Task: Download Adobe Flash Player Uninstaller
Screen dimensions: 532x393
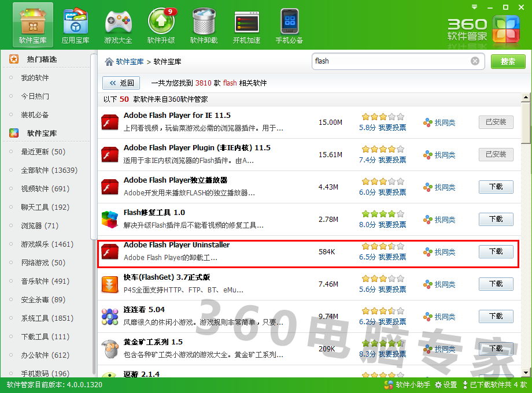Action: coord(496,251)
